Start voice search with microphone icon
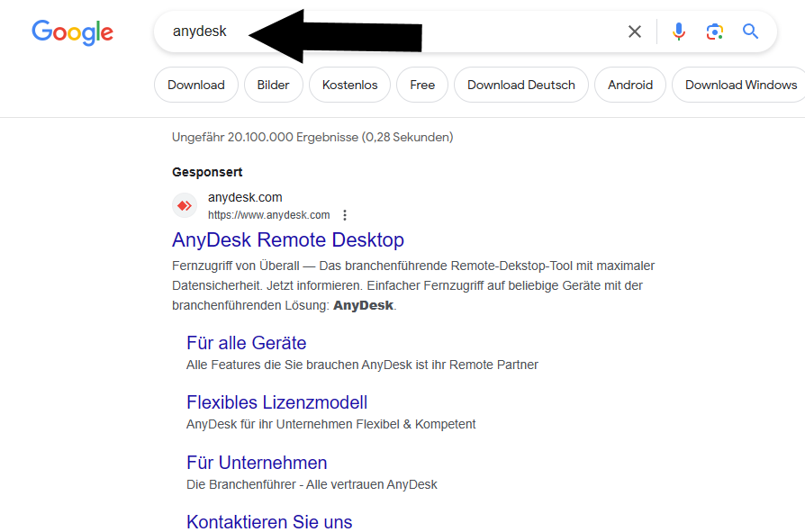Image resolution: width=805 pixels, height=532 pixels. coord(679,32)
